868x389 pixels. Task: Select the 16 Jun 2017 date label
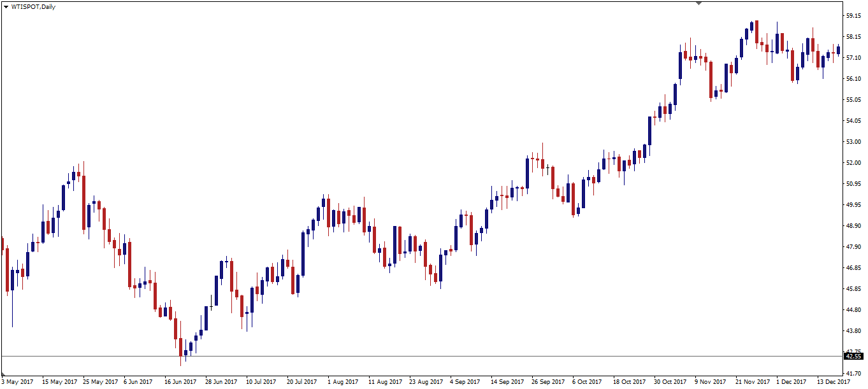pyautogui.click(x=180, y=382)
